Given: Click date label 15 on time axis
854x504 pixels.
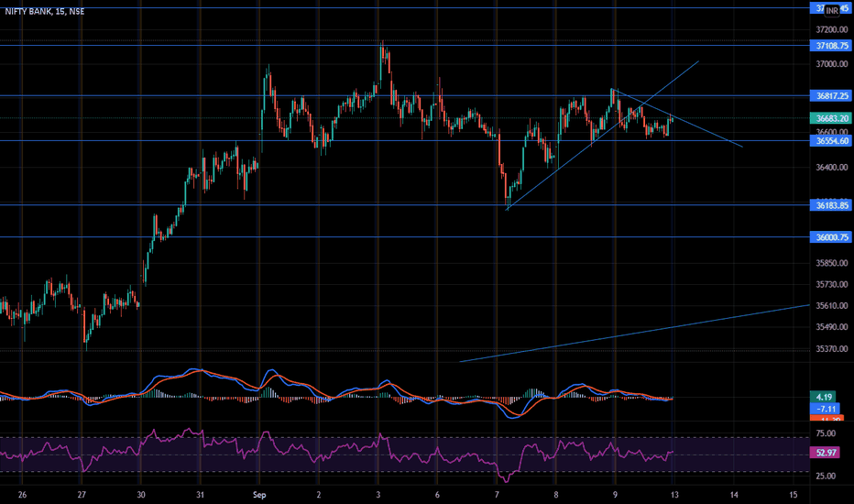Looking at the screenshot, I should click(794, 495).
